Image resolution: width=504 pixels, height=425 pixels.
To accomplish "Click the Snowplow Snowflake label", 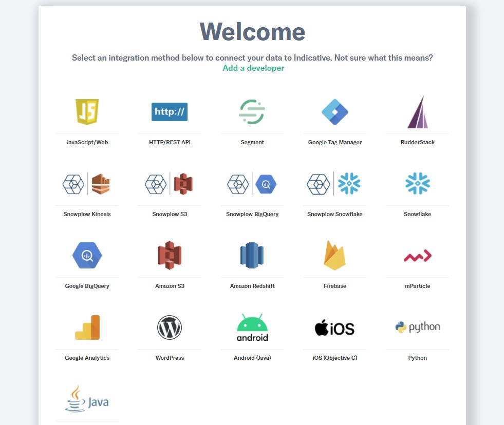I will [x=335, y=214].
